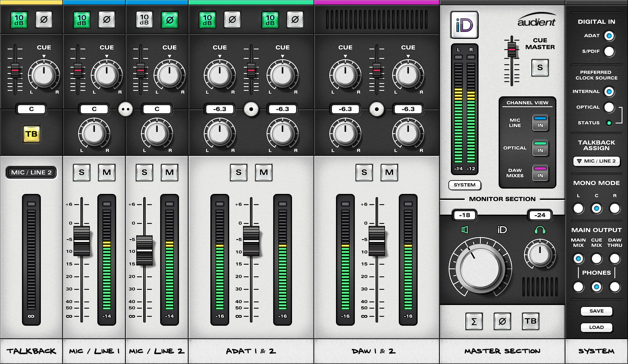628x364 pixels.
Task: Solo the Mic/Line 2 channel
Action: (x=144, y=172)
